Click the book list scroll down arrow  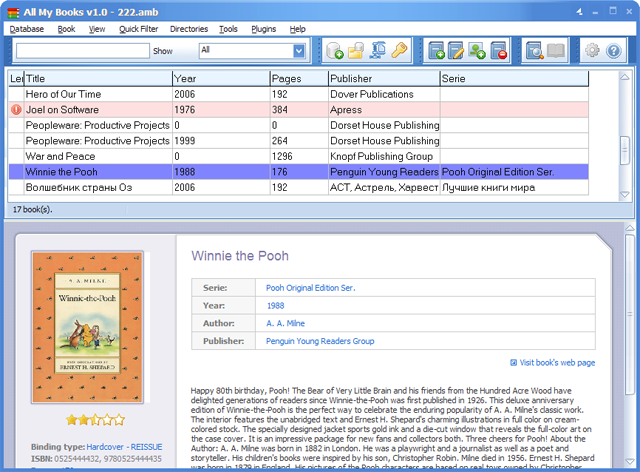pyautogui.click(x=624, y=194)
